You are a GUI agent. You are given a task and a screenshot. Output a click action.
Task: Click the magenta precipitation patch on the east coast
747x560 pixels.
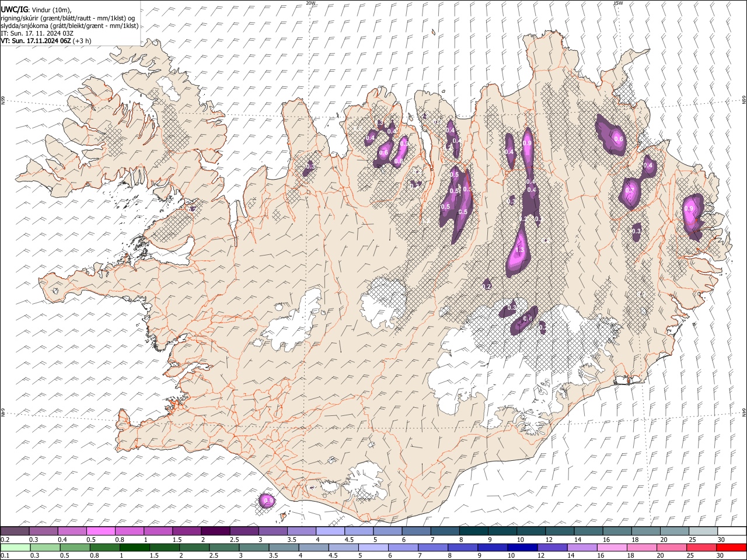(x=693, y=216)
